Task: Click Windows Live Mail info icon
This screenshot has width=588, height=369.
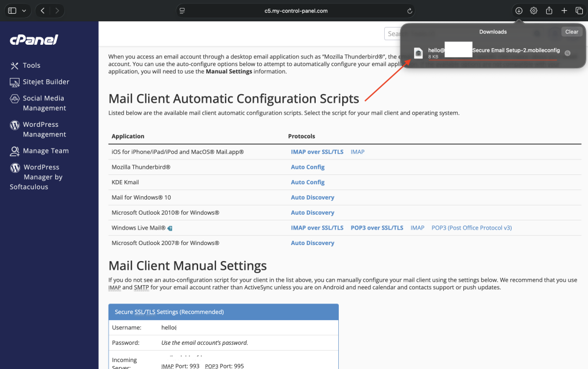Action: pyautogui.click(x=170, y=228)
